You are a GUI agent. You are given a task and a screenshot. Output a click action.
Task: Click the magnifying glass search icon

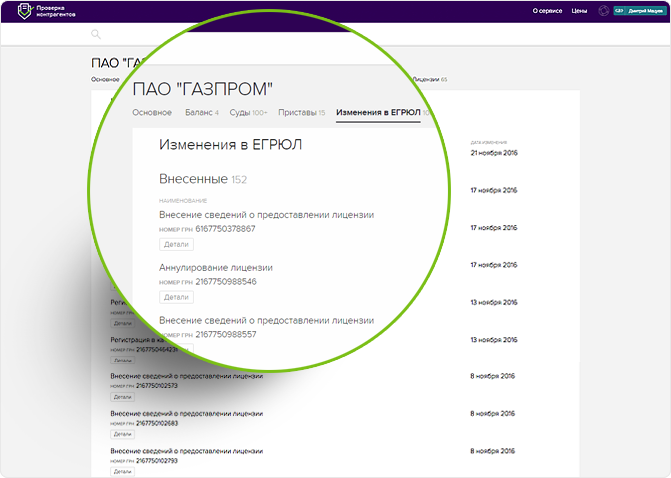tap(96, 34)
